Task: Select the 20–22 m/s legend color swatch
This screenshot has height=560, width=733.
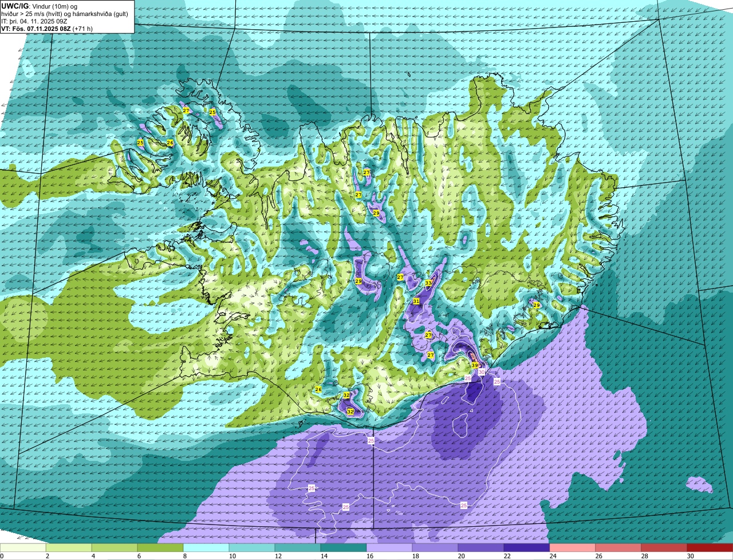Action: coord(481,548)
